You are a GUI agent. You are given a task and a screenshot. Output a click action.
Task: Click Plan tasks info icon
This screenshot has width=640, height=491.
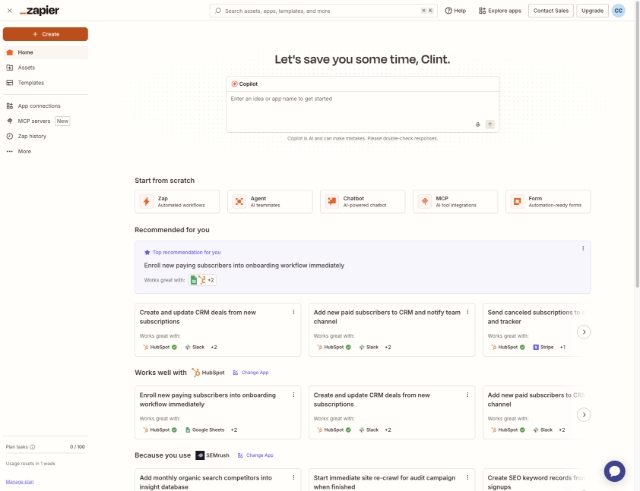coord(33,447)
